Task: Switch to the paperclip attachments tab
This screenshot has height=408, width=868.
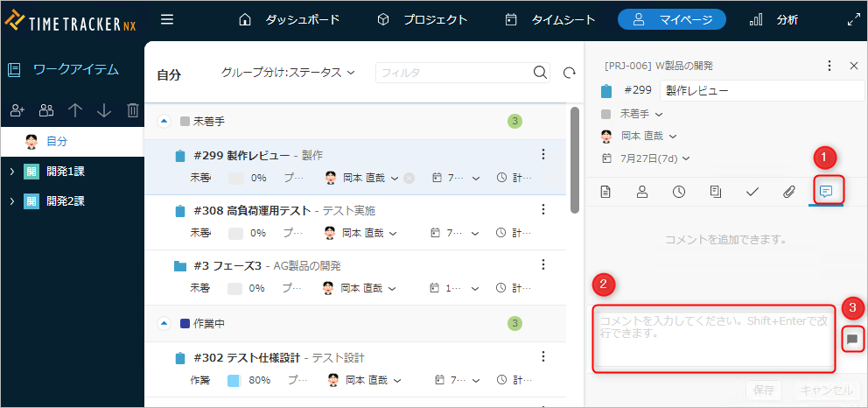Action: [789, 192]
